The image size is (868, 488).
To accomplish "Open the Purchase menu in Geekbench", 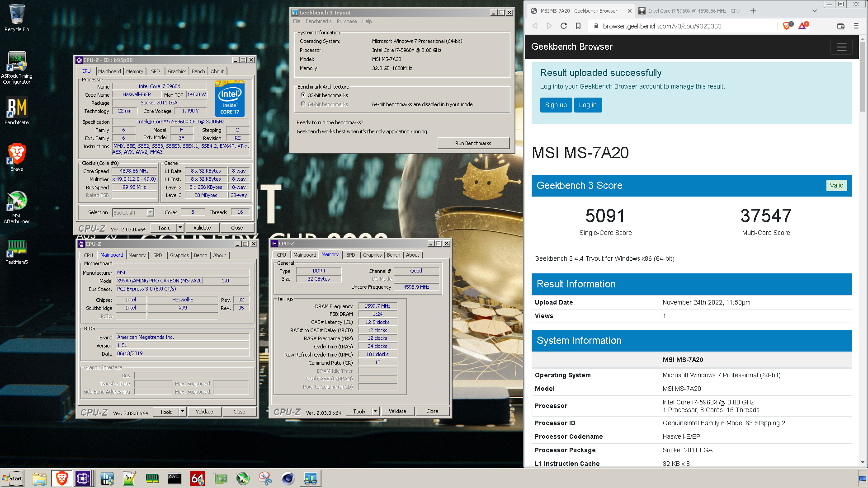I will tap(347, 21).
